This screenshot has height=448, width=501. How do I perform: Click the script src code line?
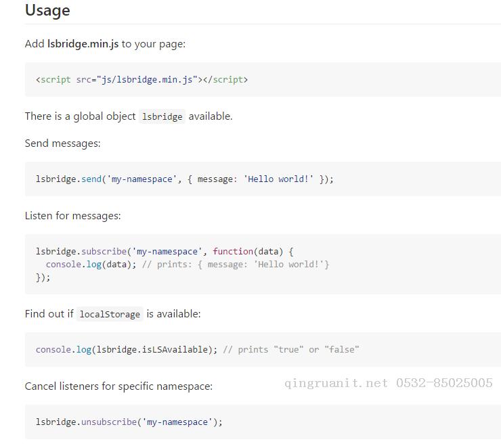(141, 79)
